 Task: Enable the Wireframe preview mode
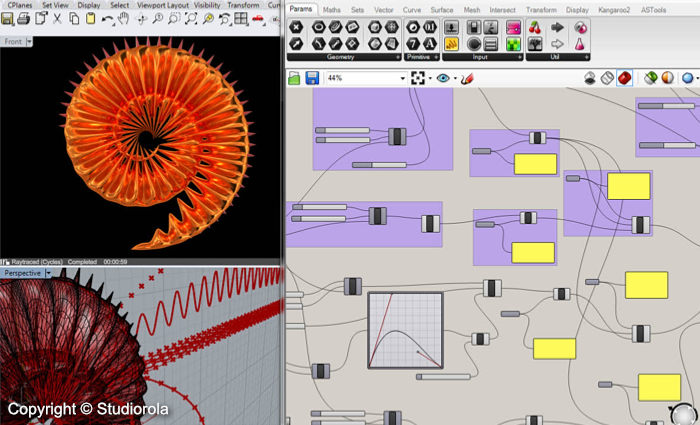[x=607, y=78]
